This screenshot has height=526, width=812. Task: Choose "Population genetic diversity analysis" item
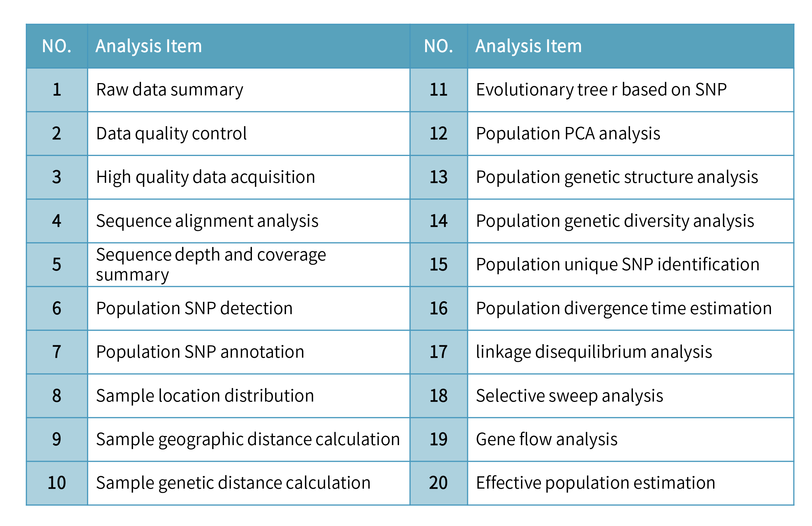(615, 221)
